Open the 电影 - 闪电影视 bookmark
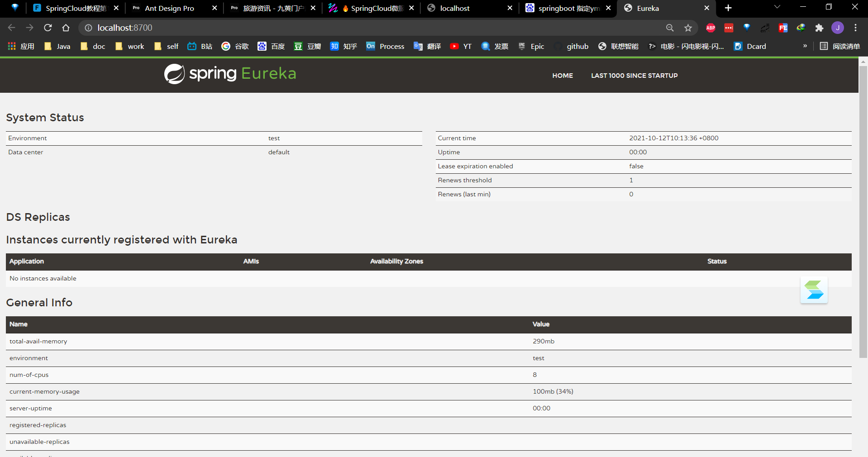This screenshot has width=868, height=457. coord(687,46)
